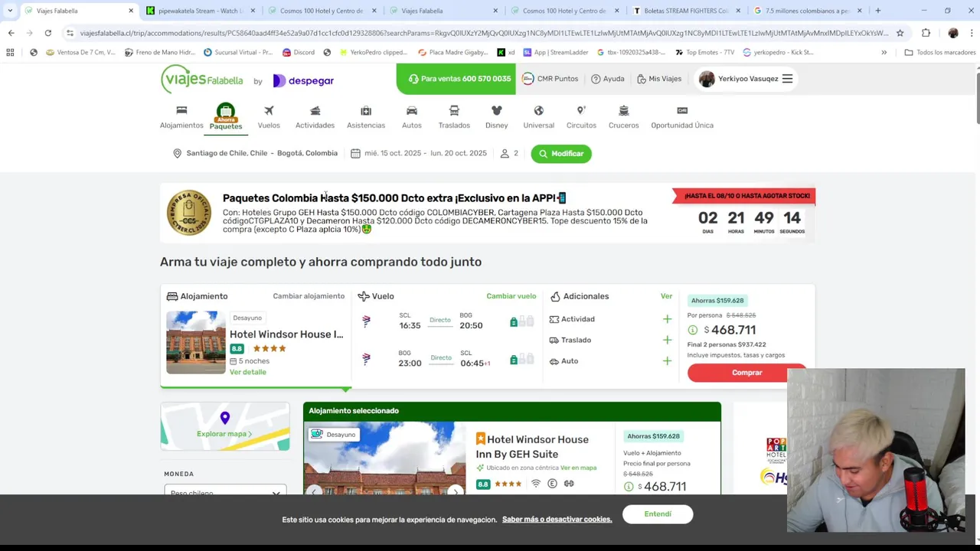
Task: Click the price info icon next to 468.711
Action: (692, 330)
